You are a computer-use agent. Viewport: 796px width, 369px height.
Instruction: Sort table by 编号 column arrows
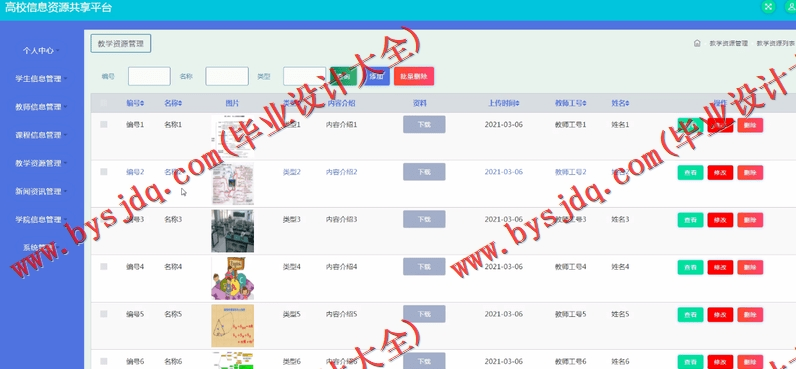click(x=142, y=104)
